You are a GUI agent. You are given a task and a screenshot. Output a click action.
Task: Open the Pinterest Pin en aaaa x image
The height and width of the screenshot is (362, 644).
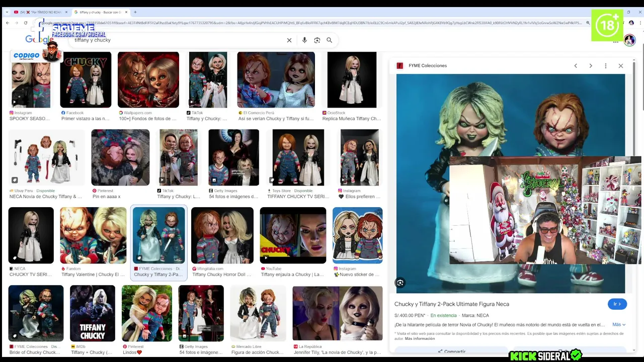[x=120, y=157]
